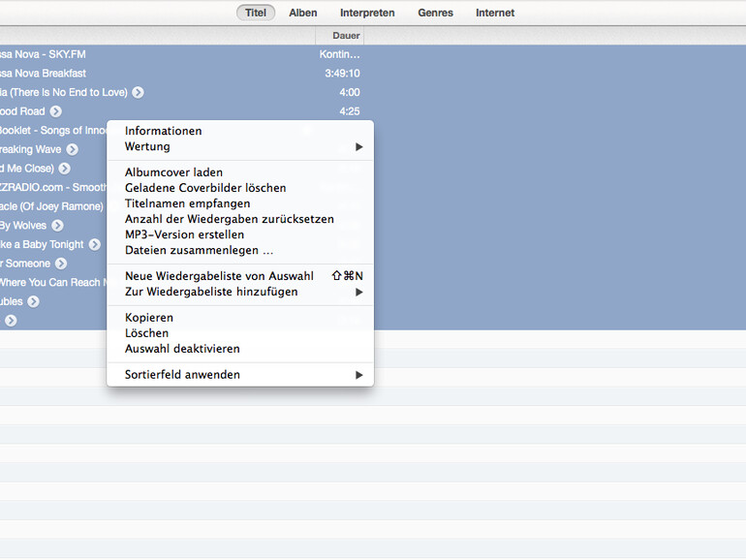Click the Kontin… duration cell
This screenshot has height=560, width=746.
pos(340,54)
